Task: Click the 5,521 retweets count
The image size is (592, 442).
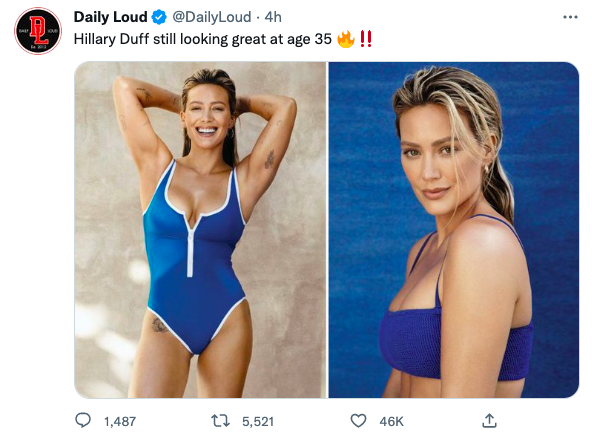Action: (258, 422)
